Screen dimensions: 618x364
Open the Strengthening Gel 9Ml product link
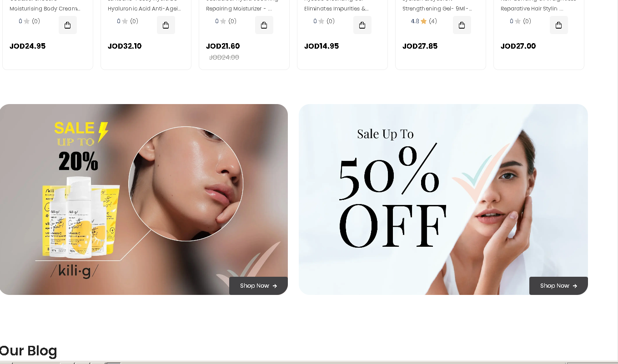point(437,9)
